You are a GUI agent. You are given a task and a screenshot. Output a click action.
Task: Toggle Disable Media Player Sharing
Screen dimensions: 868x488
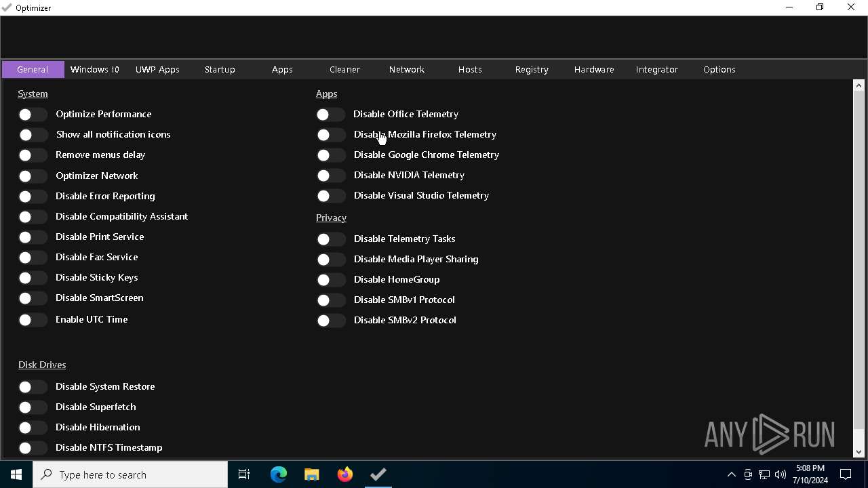[331, 260]
